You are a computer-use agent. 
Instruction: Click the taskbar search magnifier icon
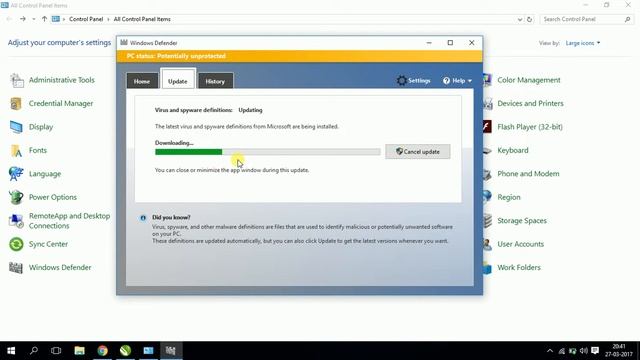coord(34,351)
